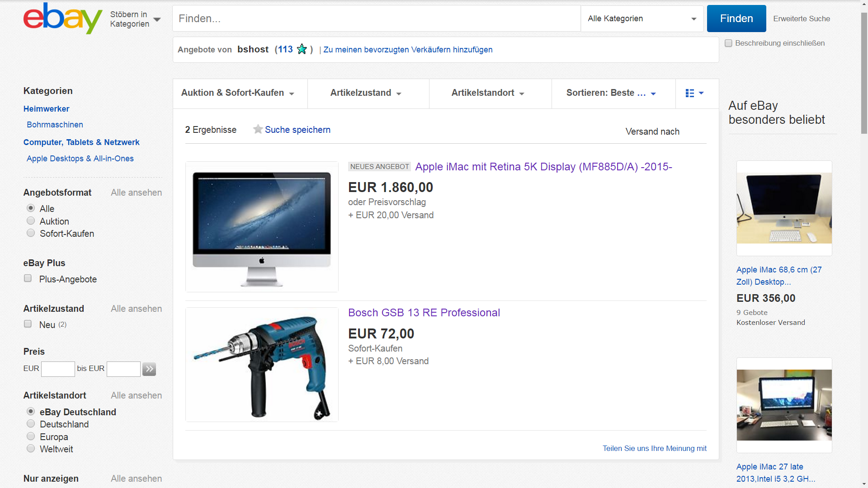Screen dimensions: 868x488
Task: Click Teilen Sie uns Ihre Meinung mit
Action: 654,448
